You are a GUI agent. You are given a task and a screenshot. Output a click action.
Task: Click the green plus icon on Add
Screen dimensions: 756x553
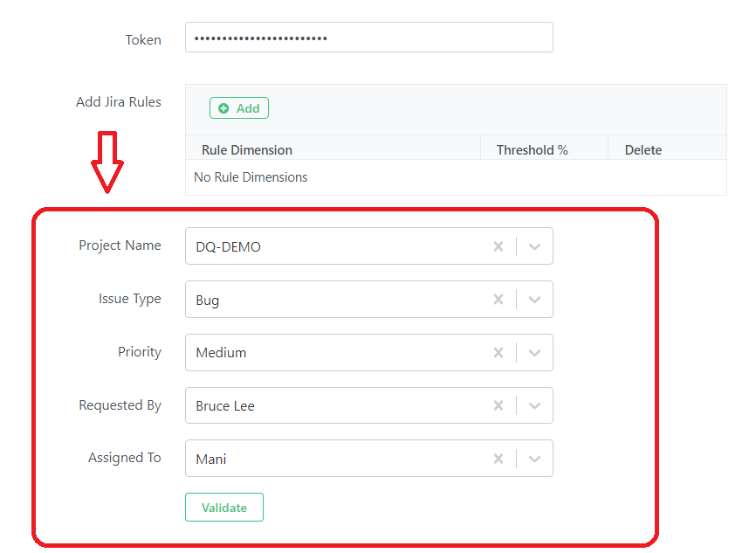point(223,108)
